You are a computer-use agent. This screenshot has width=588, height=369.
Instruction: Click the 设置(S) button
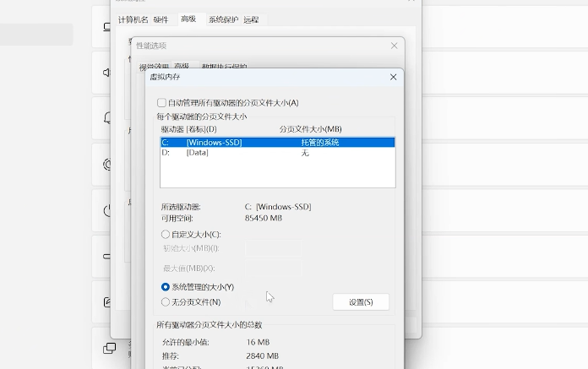tap(361, 302)
